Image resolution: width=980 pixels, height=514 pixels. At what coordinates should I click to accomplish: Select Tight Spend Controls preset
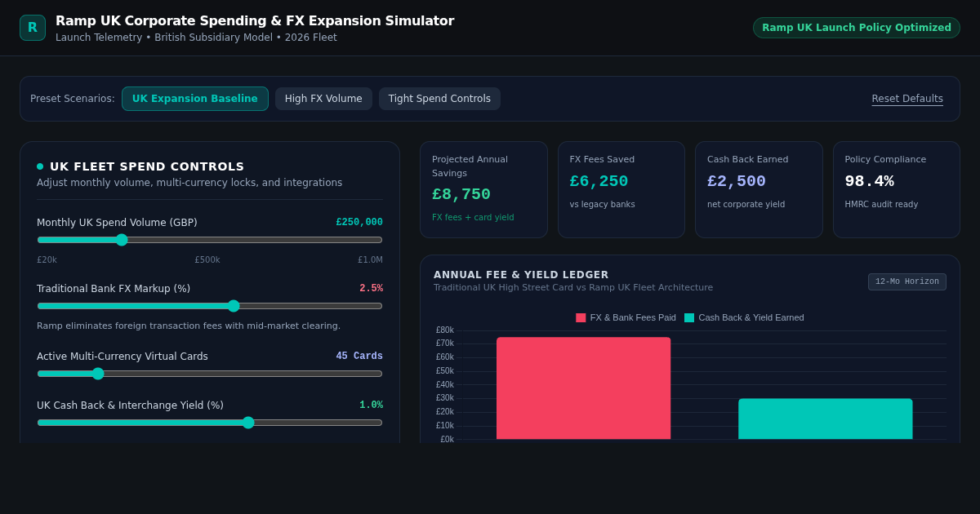point(439,99)
